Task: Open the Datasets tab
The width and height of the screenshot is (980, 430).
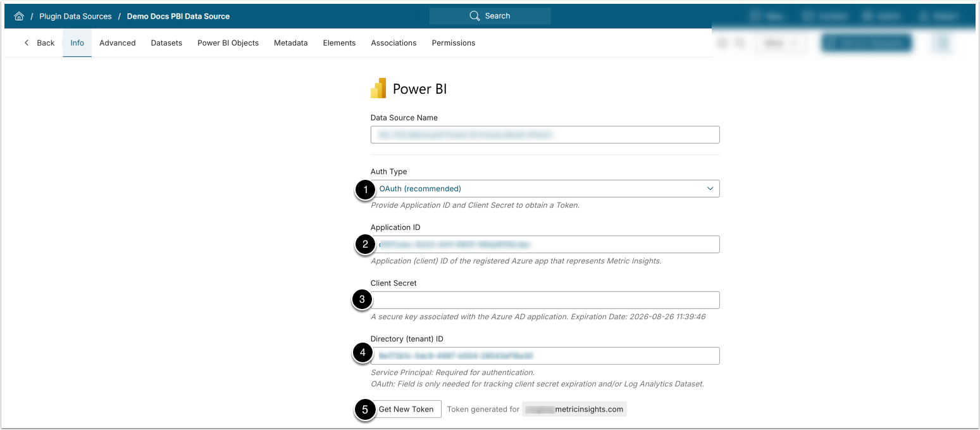Action: click(166, 43)
